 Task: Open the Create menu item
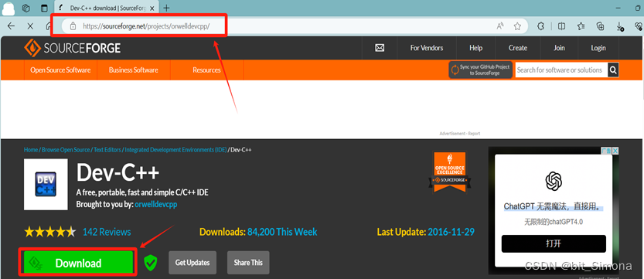pos(518,48)
